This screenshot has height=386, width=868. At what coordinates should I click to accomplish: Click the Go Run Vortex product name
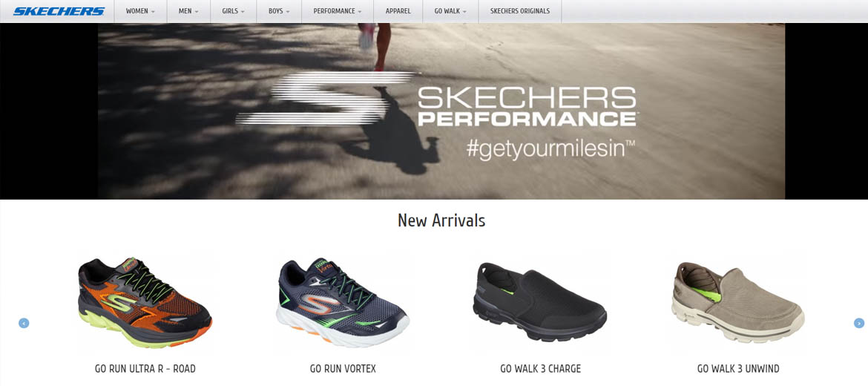click(x=343, y=369)
